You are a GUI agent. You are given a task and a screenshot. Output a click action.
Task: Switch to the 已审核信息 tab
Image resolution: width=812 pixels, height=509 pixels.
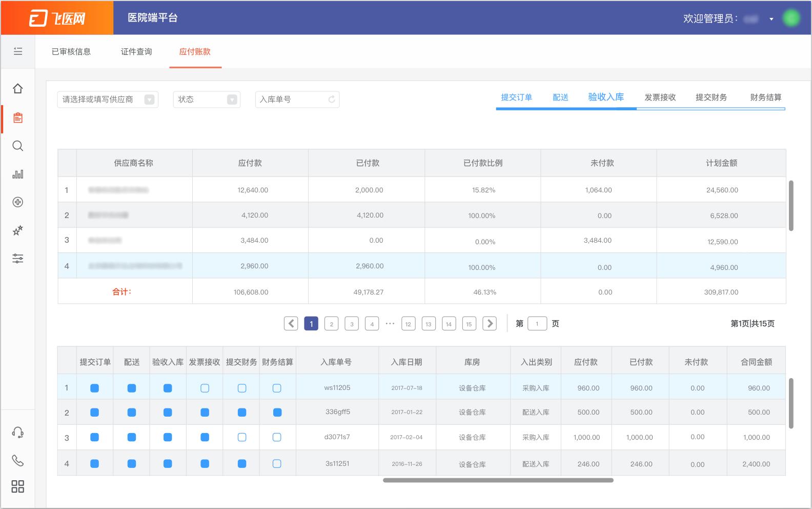click(x=71, y=52)
